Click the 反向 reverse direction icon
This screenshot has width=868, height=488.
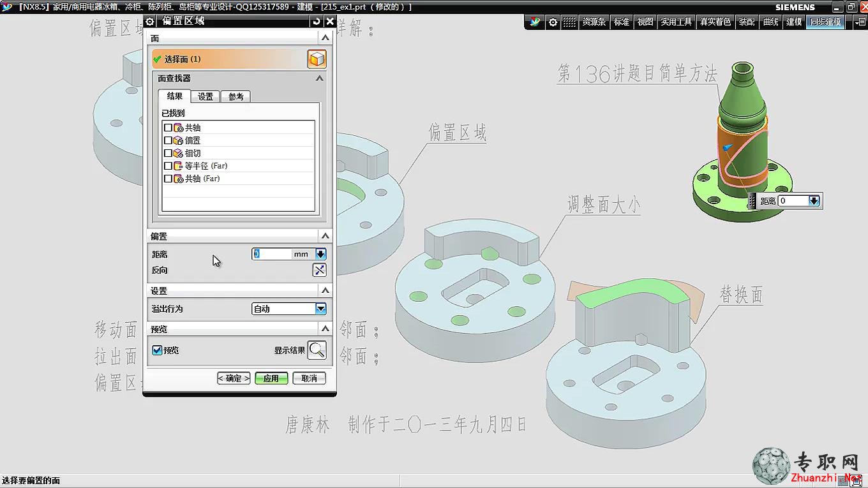tap(319, 270)
